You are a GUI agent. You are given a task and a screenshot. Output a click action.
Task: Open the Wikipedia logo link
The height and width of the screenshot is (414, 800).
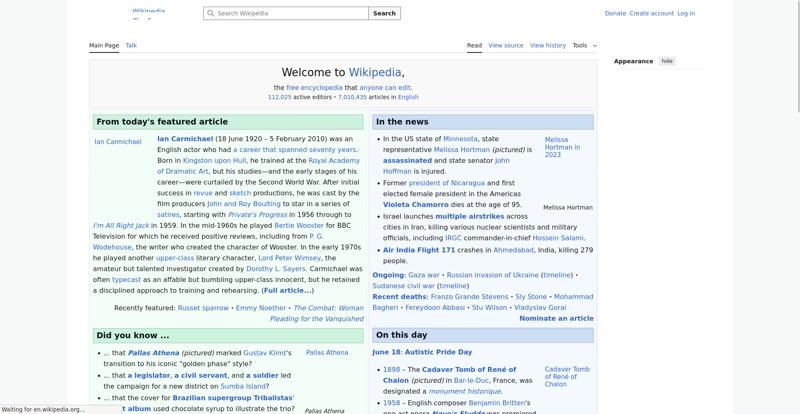pos(148,13)
